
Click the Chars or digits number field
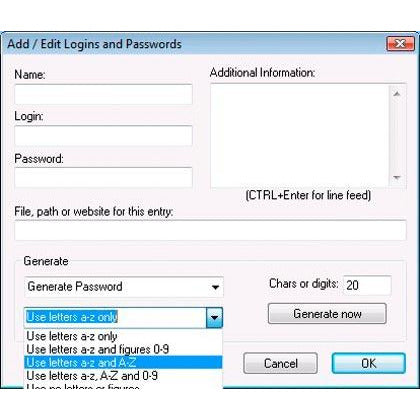[x=367, y=285]
